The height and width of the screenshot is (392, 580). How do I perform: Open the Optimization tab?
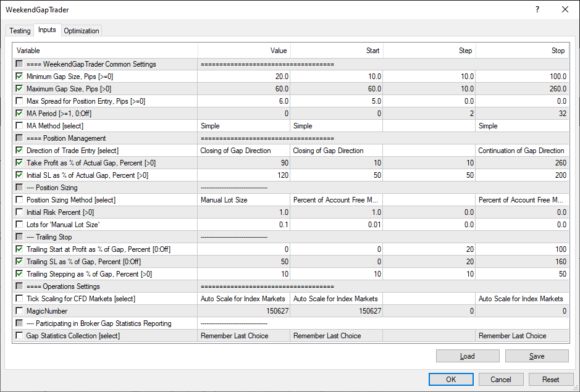click(81, 31)
